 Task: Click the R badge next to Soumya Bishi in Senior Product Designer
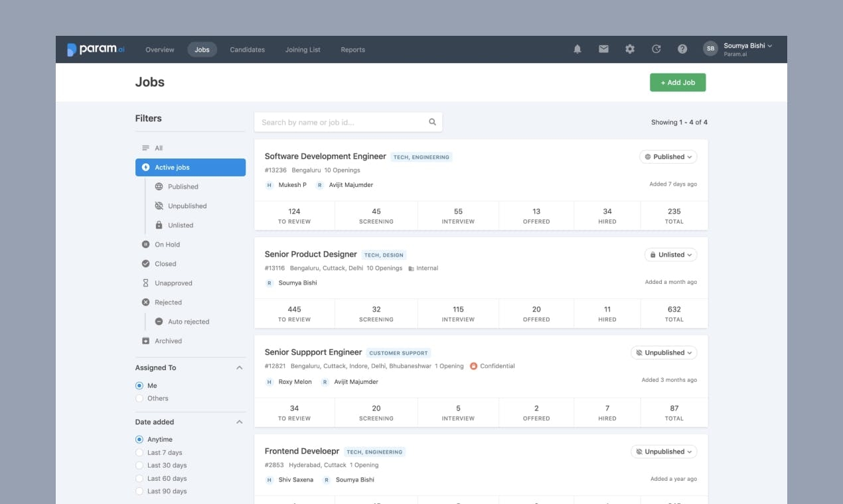click(x=269, y=283)
